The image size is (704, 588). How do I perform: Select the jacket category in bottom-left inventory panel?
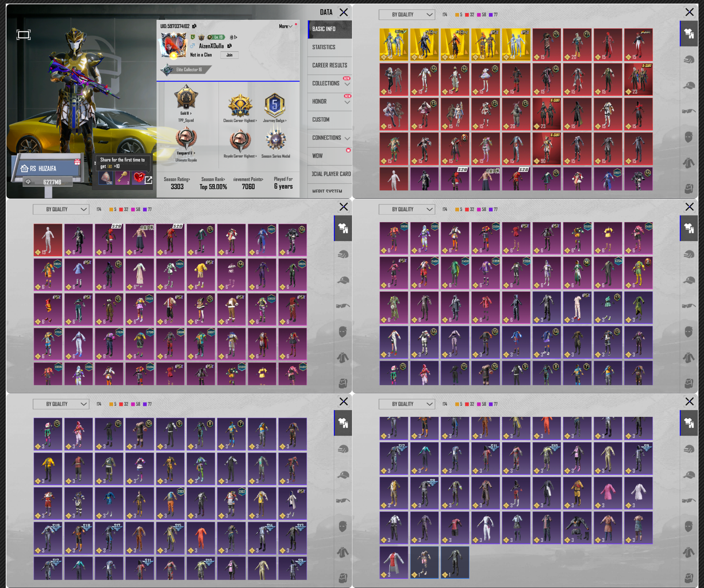click(x=343, y=552)
